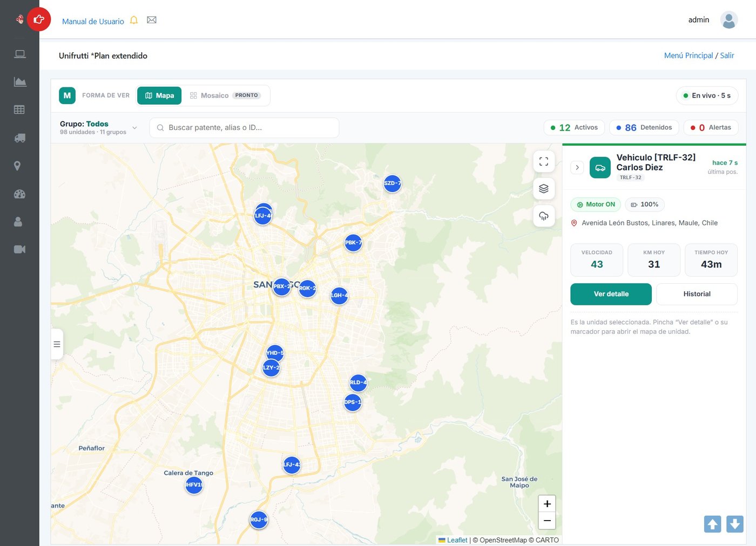This screenshot has height=546, width=756.
Task: Go to Menú Principal link
Action: pyautogui.click(x=688, y=56)
